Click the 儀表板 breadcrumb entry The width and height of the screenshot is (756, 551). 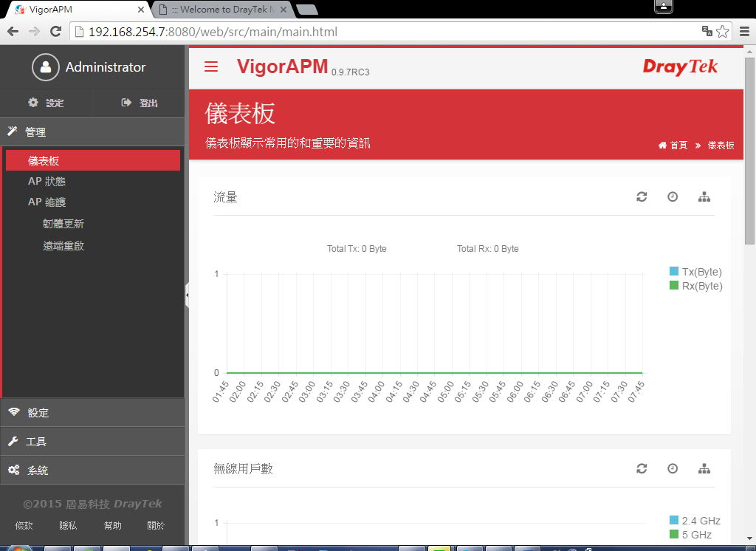721,146
